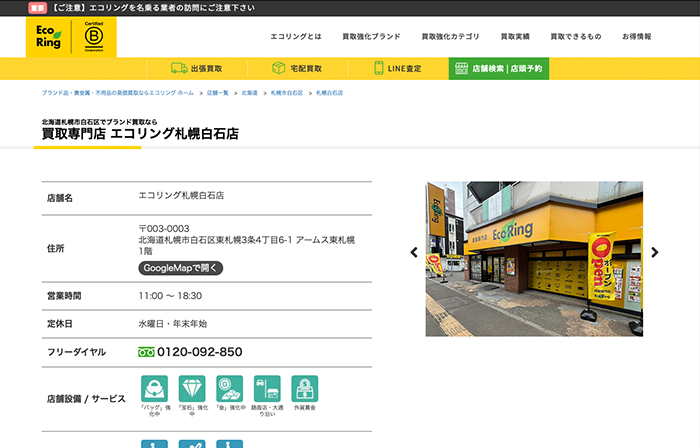
Task: Click the store name value エコリング札幌白石店
Action: click(x=181, y=195)
